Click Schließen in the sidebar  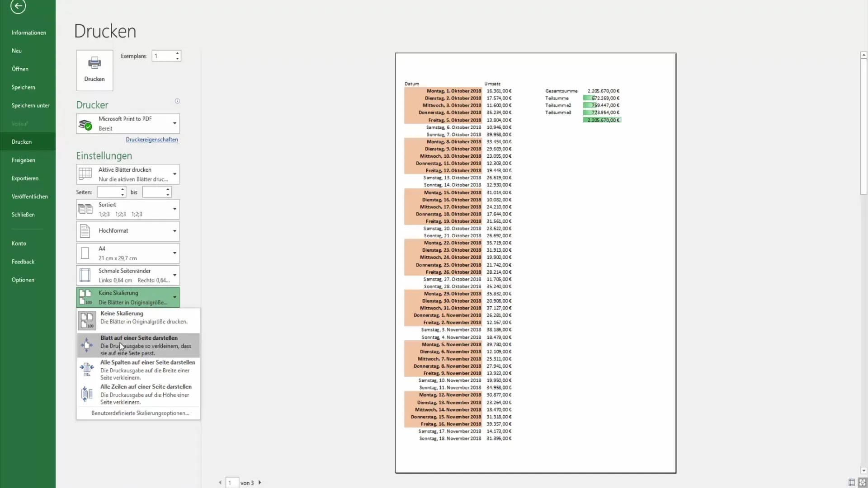(28, 215)
